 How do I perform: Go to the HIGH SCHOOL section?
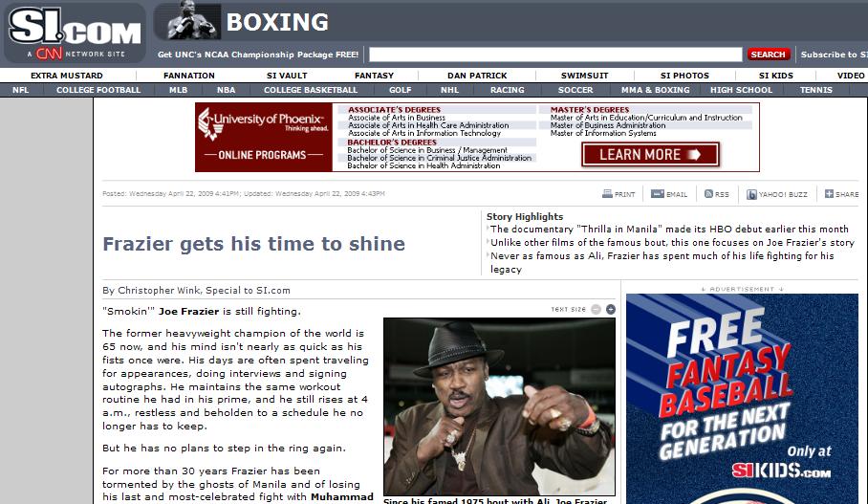[x=741, y=90]
